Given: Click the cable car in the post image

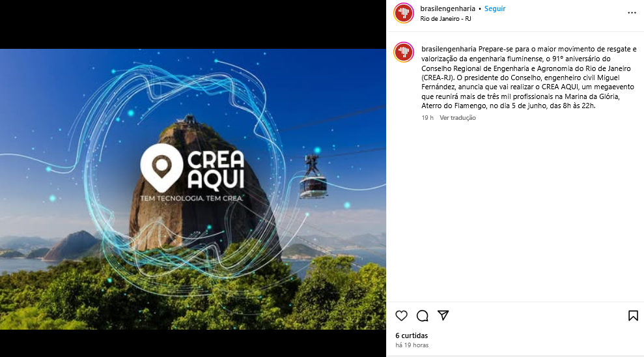Looking at the screenshot, I should point(313,177).
